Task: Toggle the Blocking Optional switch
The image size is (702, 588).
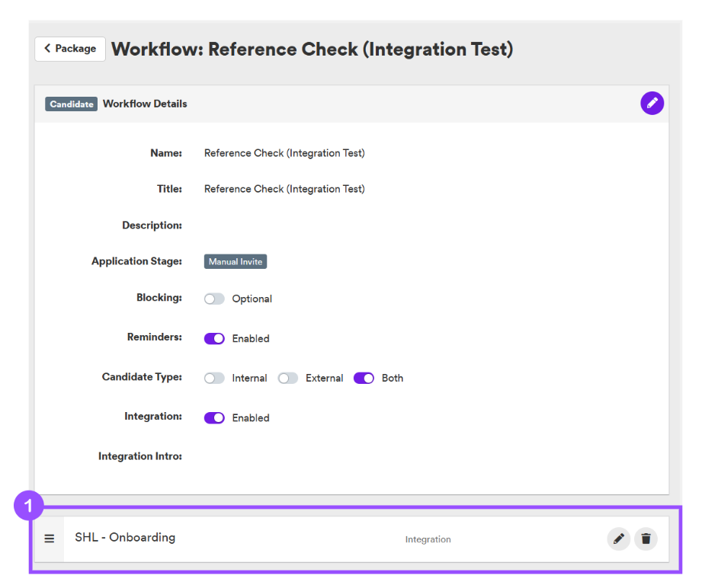Action: 214,299
